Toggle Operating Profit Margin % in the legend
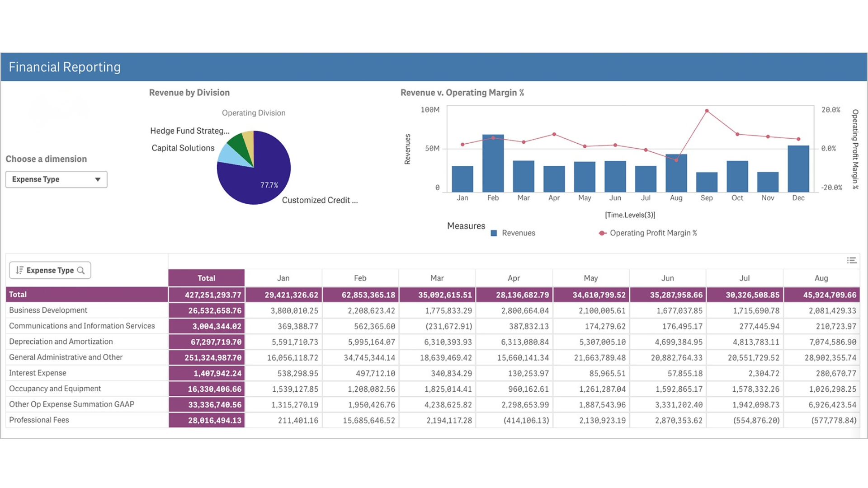 pyautogui.click(x=653, y=233)
